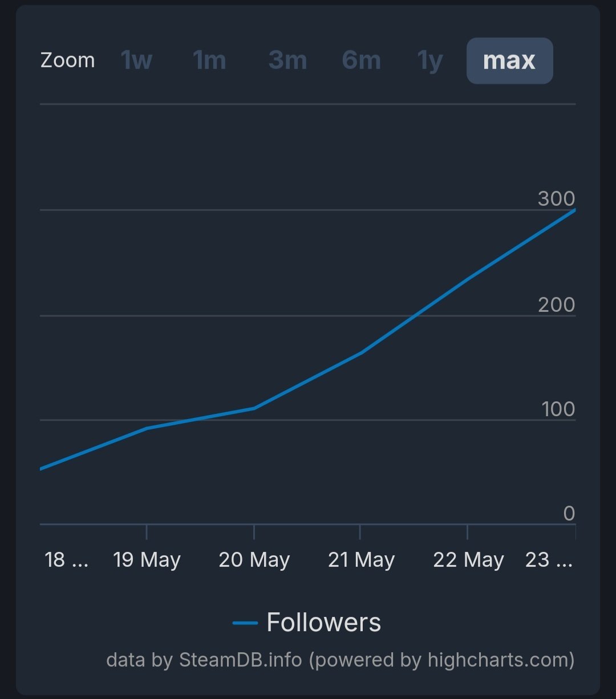Screen dimensions: 616x699
Task: Open the SteamDB.info highcharts credits text
Action: tap(340, 660)
